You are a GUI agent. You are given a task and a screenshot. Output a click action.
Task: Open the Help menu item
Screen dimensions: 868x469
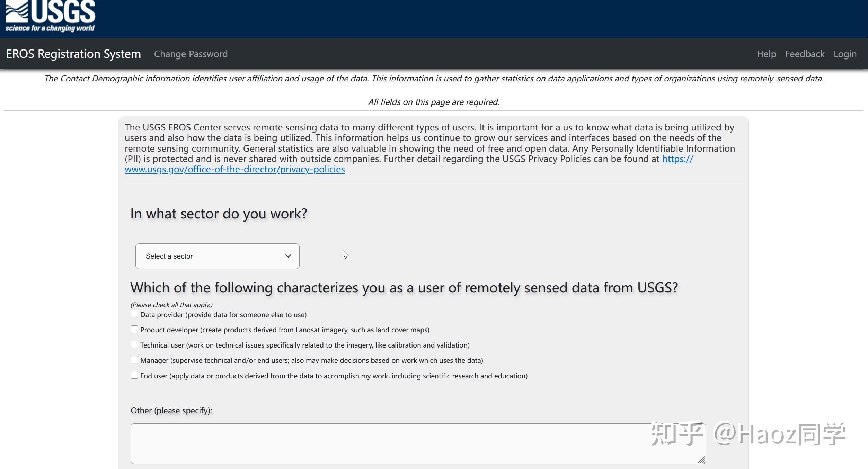pyautogui.click(x=766, y=54)
